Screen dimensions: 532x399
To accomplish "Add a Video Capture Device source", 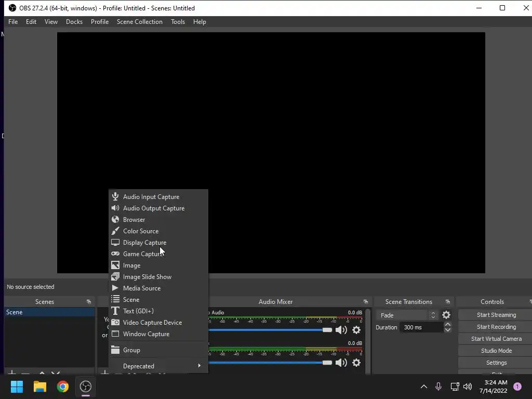I will [158, 322].
